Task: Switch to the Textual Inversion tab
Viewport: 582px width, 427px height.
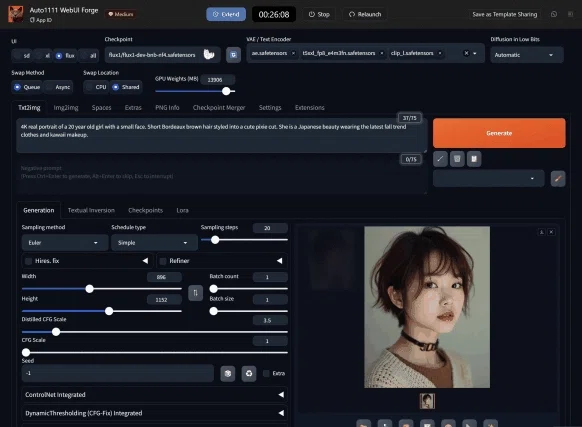Action: coord(91,211)
